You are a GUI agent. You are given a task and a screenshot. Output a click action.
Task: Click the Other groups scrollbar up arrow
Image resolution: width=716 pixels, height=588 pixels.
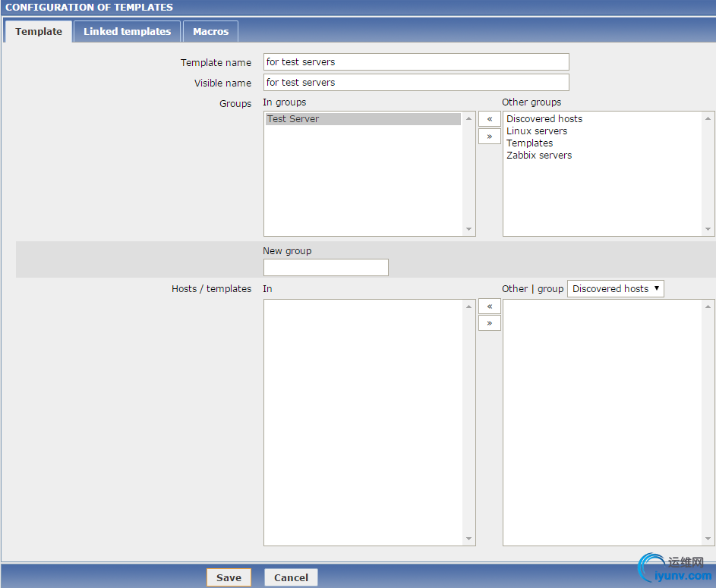coord(708,118)
